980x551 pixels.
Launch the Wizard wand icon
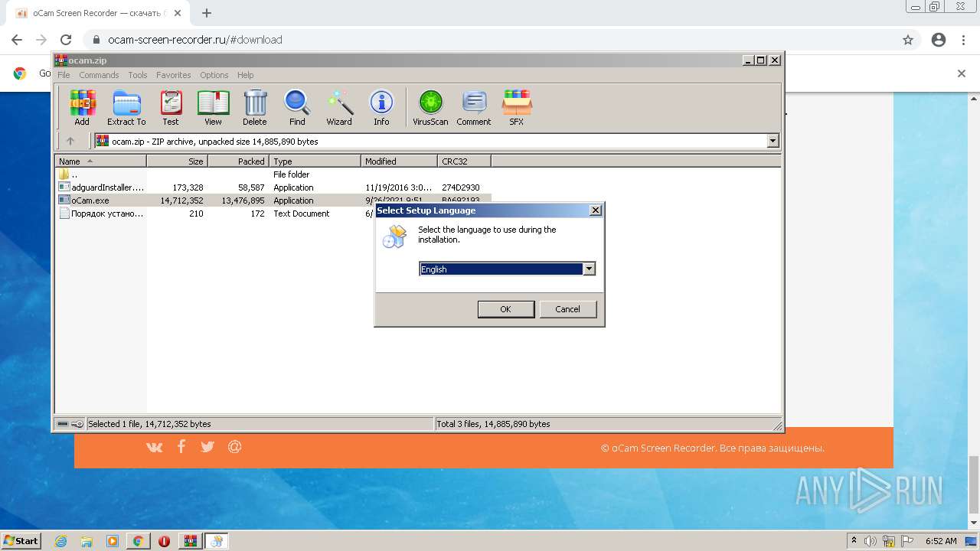tap(339, 108)
